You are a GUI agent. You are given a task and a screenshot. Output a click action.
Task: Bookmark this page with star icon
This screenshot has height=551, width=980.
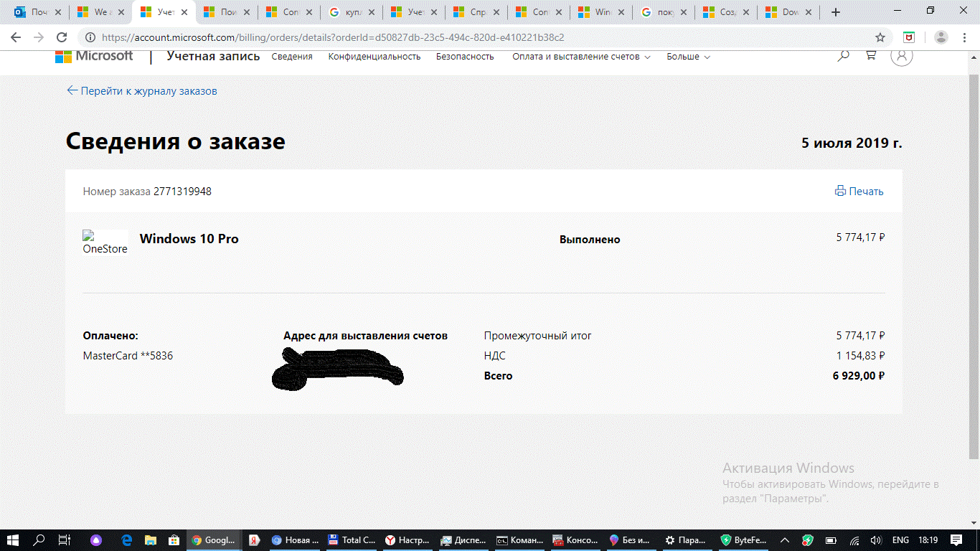(x=880, y=37)
